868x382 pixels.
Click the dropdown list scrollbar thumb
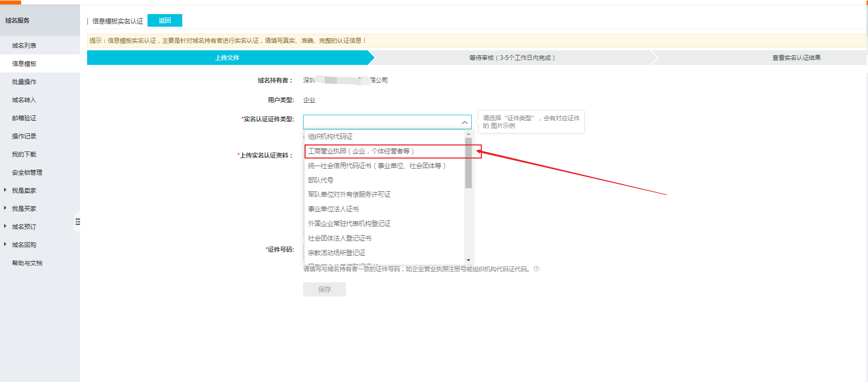[468, 163]
